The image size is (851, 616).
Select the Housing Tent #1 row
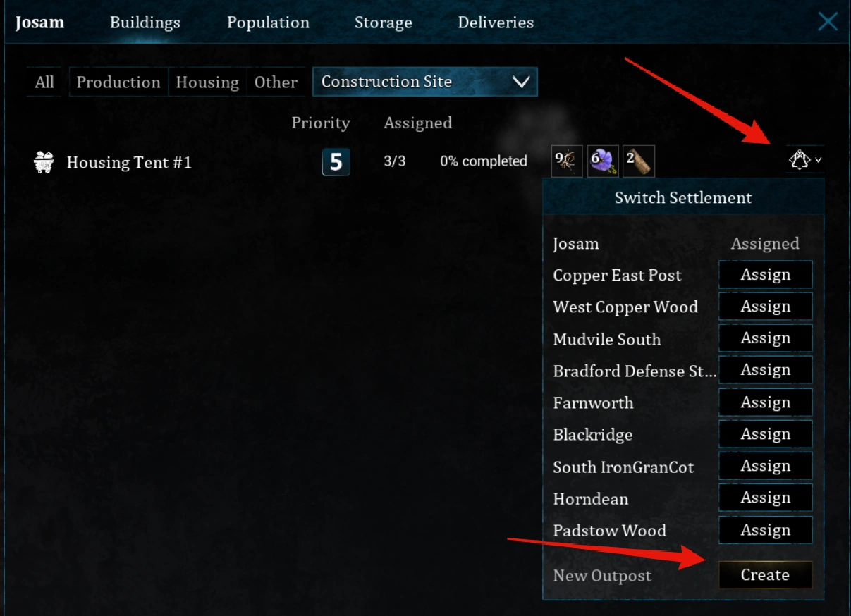[129, 163]
